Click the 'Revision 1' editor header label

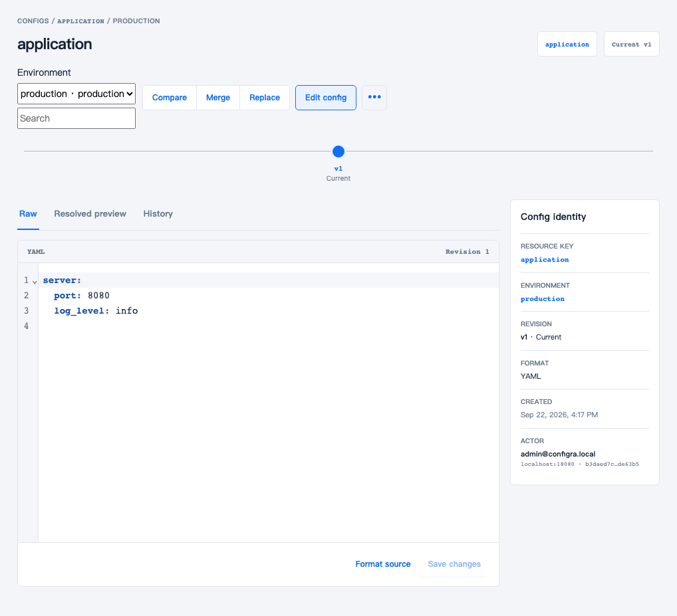(x=467, y=252)
